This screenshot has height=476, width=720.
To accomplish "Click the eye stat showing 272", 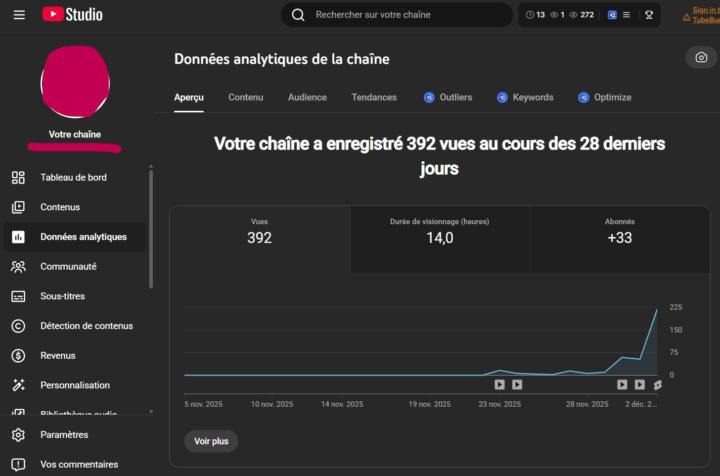I will tap(582, 15).
